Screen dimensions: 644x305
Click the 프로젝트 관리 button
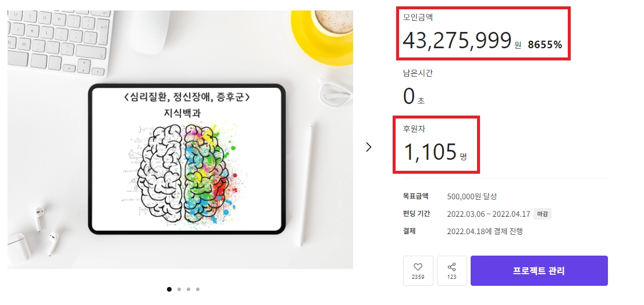[x=539, y=271]
